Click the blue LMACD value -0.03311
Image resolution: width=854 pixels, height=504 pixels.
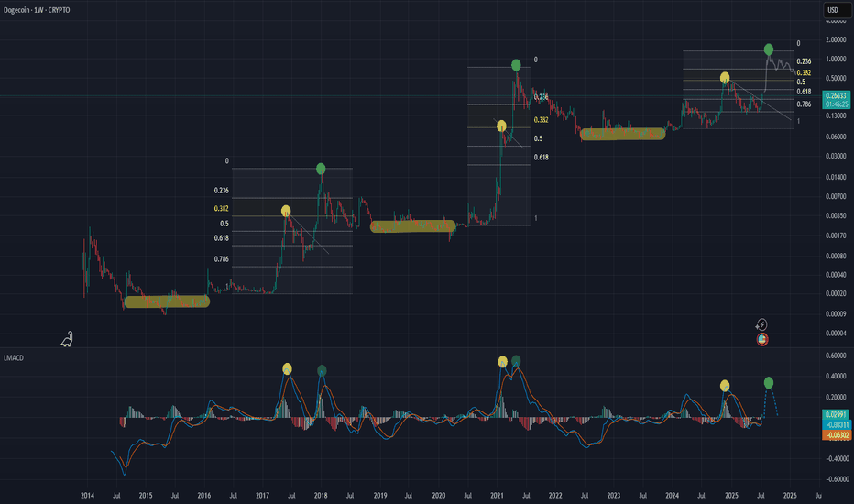tap(836, 424)
